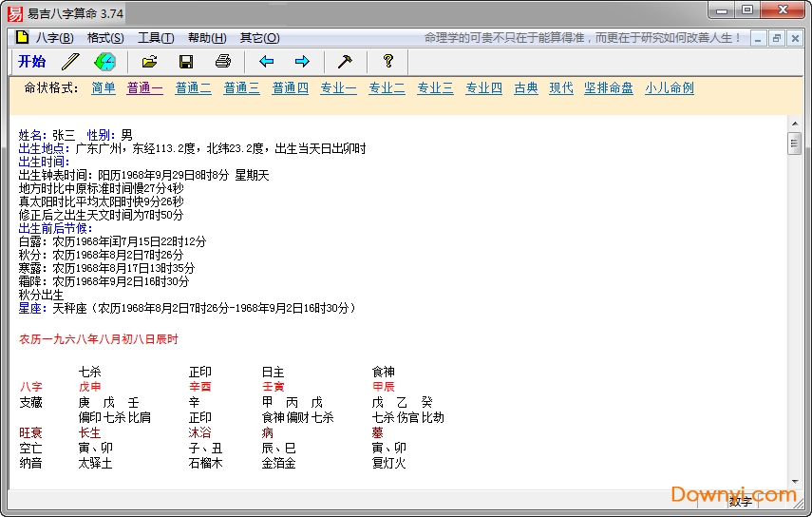812x517 pixels.
Task: Choose the 坚排命盘 format link
Action: click(609, 88)
